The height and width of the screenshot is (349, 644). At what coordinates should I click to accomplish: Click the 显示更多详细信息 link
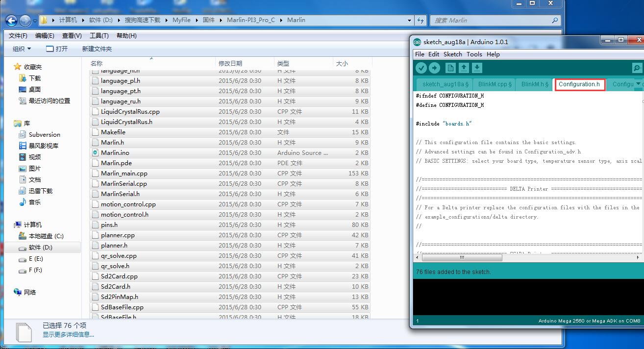[x=68, y=334]
